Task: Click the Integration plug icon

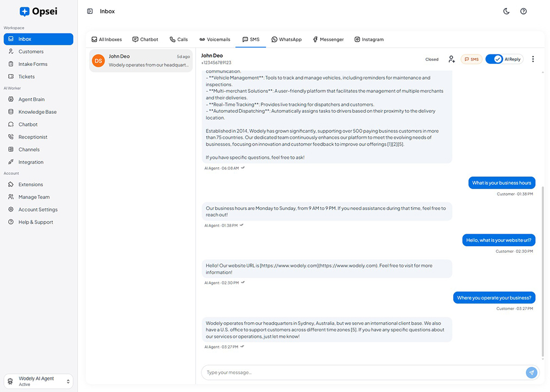Action: [11, 162]
